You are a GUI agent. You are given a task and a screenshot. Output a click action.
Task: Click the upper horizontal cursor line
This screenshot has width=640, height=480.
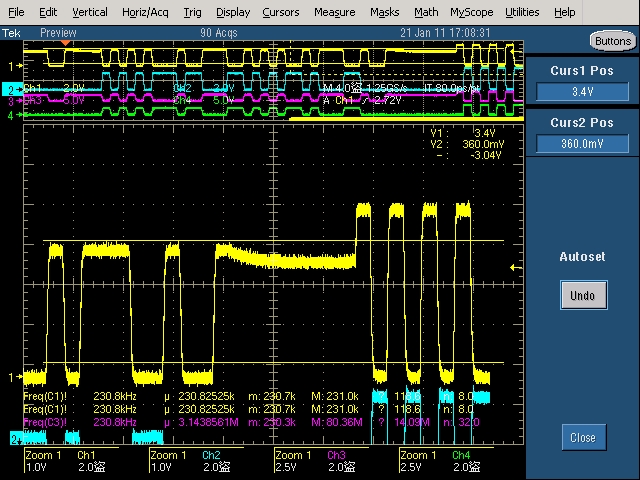[x=273, y=241]
